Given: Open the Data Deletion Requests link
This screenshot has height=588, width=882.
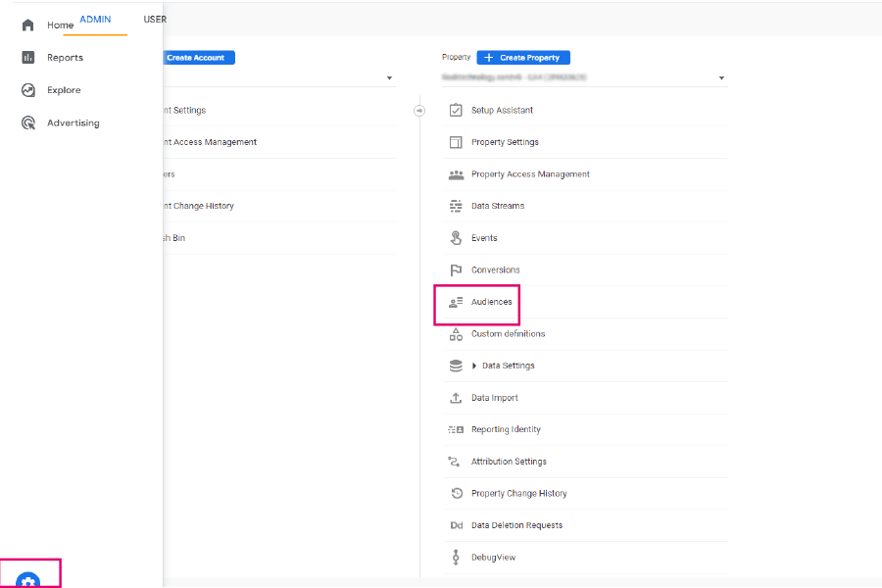Looking at the screenshot, I should pos(516,525).
